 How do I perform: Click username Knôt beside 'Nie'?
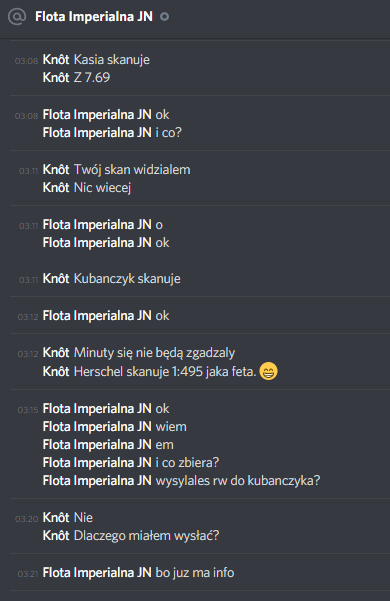(x=56, y=518)
